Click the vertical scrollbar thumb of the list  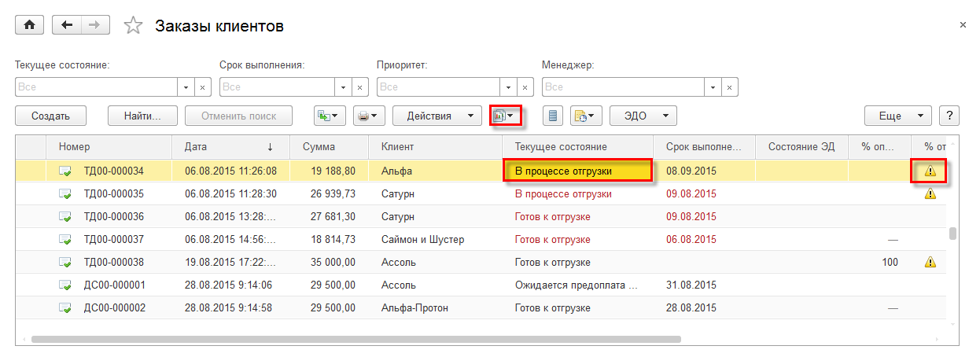952,234
